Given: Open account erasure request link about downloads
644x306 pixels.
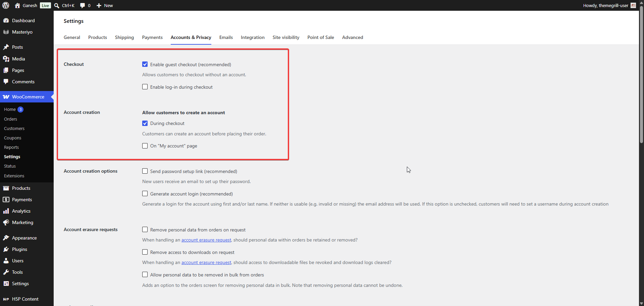Looking at the screenshot, I should (x=206, y=262).
